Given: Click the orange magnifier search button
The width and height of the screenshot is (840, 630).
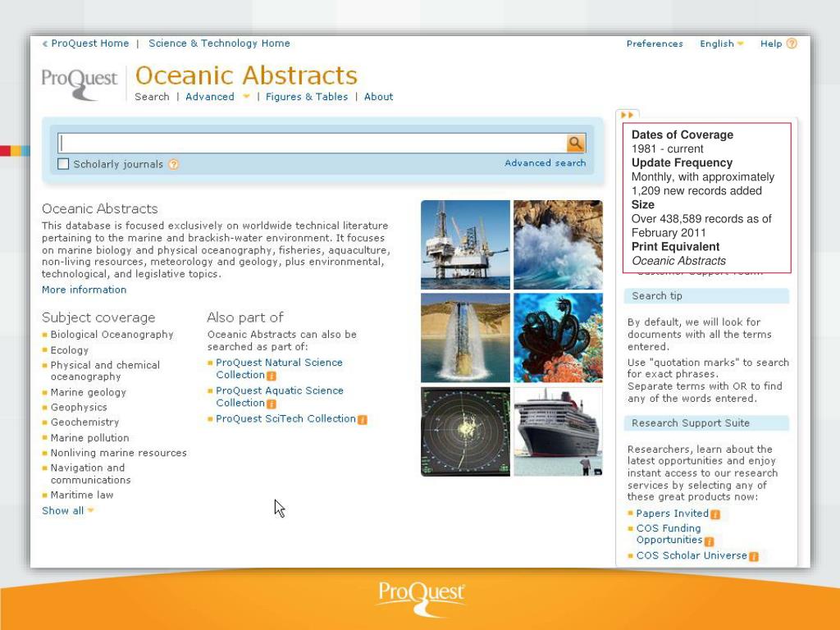Looking at the screenshot, I should [576, 143].
